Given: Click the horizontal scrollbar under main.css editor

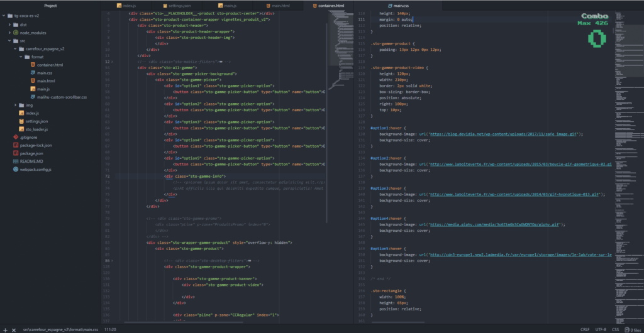Looking at the screenshot, I should 397,323.
